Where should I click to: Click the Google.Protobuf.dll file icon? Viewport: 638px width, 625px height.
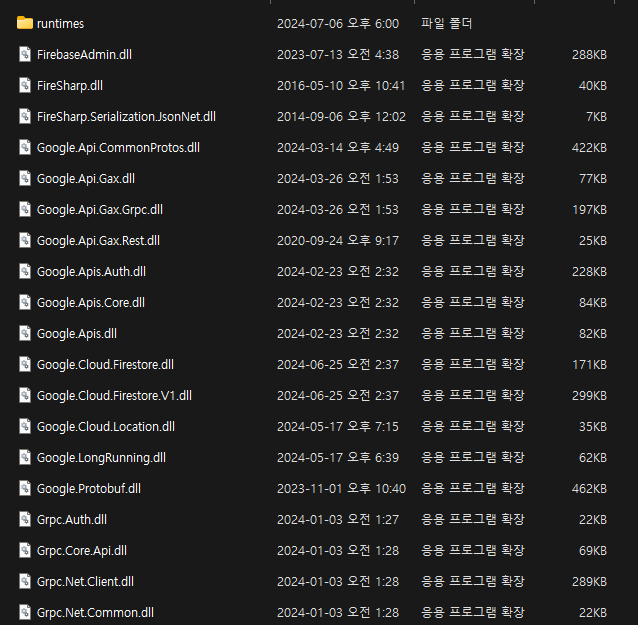coord(25,488)
